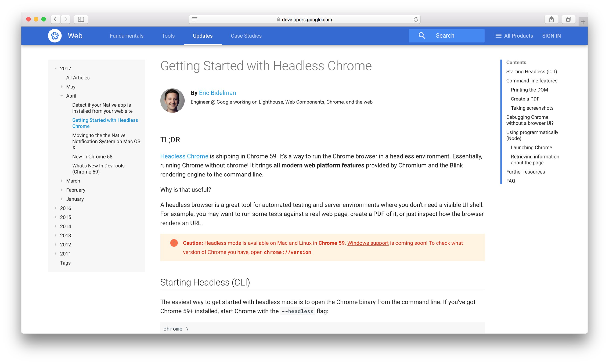Open the All Products menu icon

point(498,36)
